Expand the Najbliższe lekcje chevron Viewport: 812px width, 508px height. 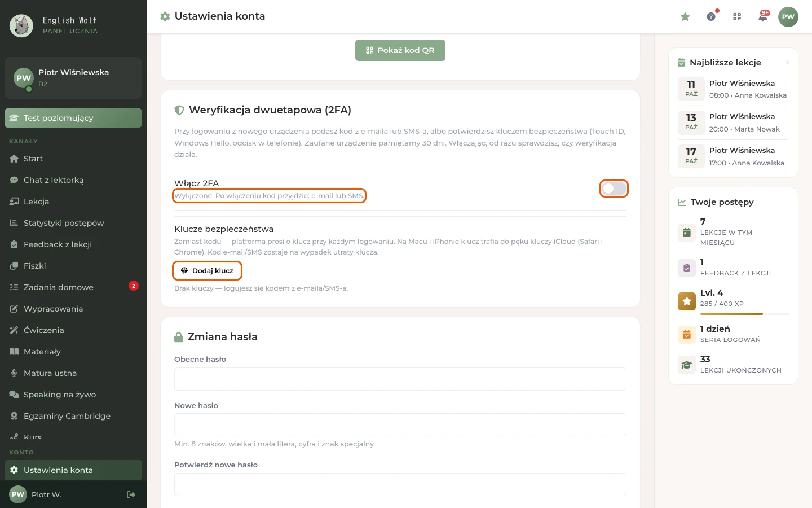coord(787,63)
